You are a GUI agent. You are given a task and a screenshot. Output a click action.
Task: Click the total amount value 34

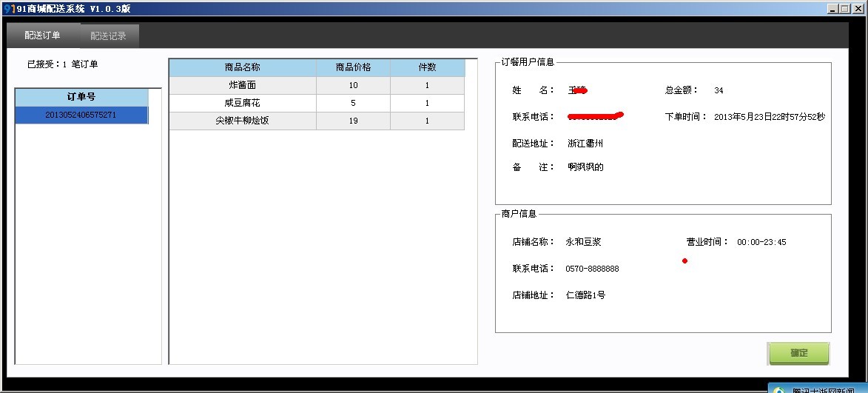pos(719,91)
